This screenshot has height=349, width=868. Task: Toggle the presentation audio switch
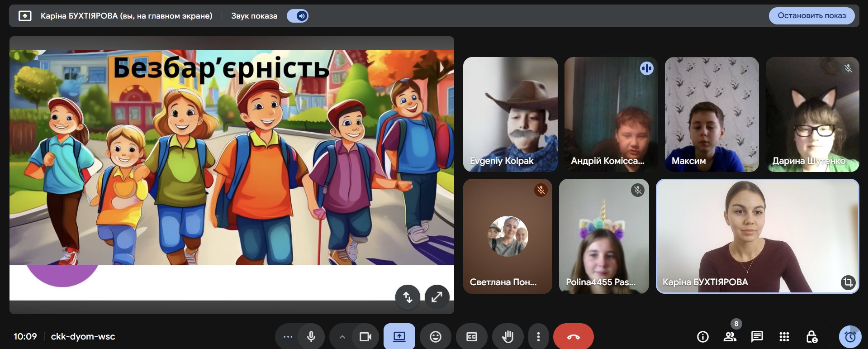pyautogui.click(x=298, y=16)
